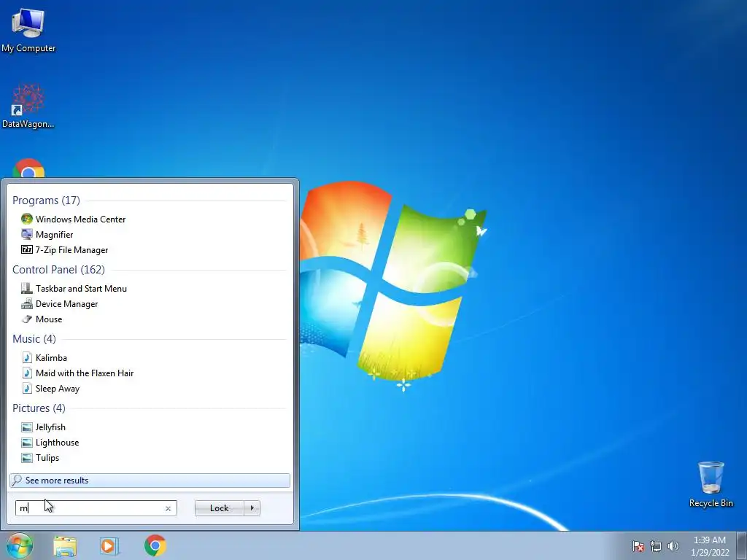
Task: Clear the search box with the X
Action: [168, 508]
